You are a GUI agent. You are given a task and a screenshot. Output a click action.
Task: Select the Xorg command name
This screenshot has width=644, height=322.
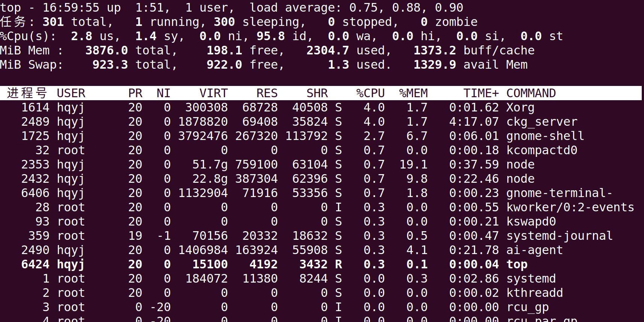coord(520,108)
